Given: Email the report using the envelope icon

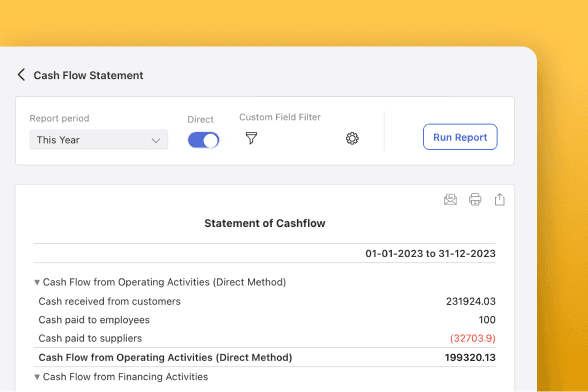Looking at the screenshot, I should point(450,200).
